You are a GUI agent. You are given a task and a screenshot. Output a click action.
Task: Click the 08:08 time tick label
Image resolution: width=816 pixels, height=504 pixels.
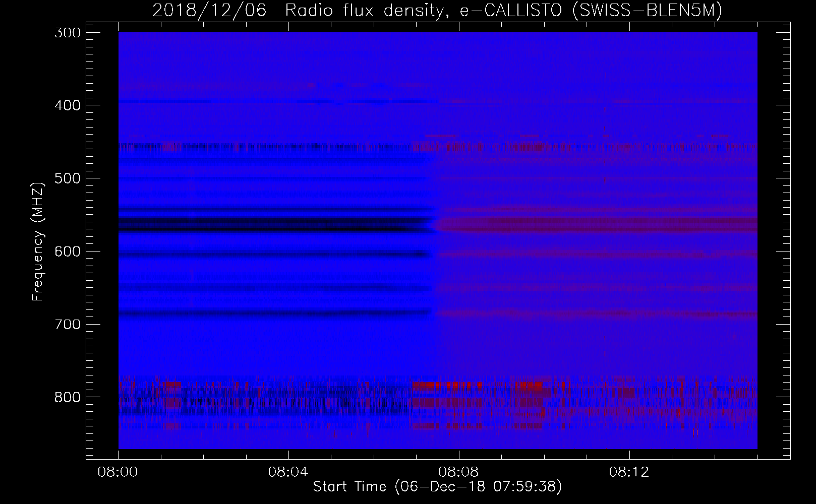pos(459,472)
